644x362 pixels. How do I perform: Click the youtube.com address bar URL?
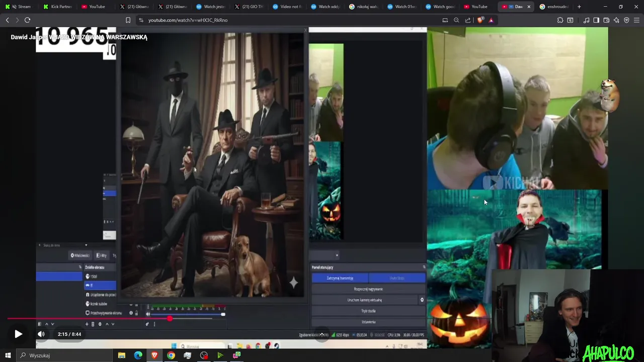pos(188,20)
